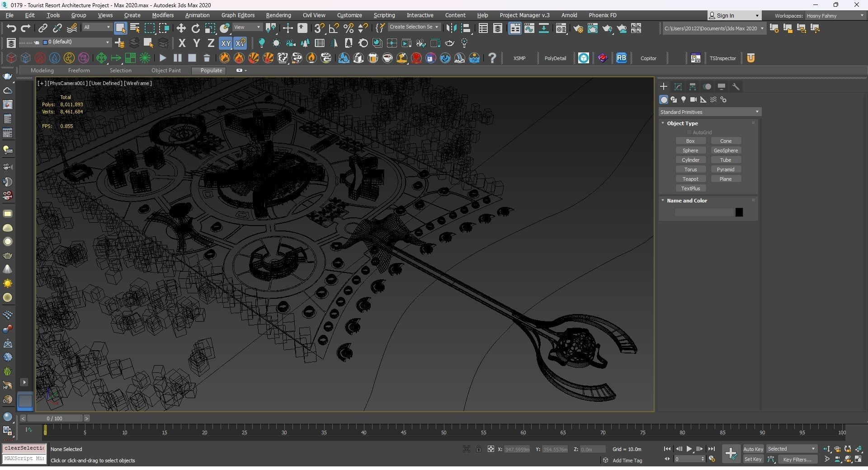Viewport: 868px width, 470px height.
Task: Open the Material Editor
Action: click(x=561, y=28)
